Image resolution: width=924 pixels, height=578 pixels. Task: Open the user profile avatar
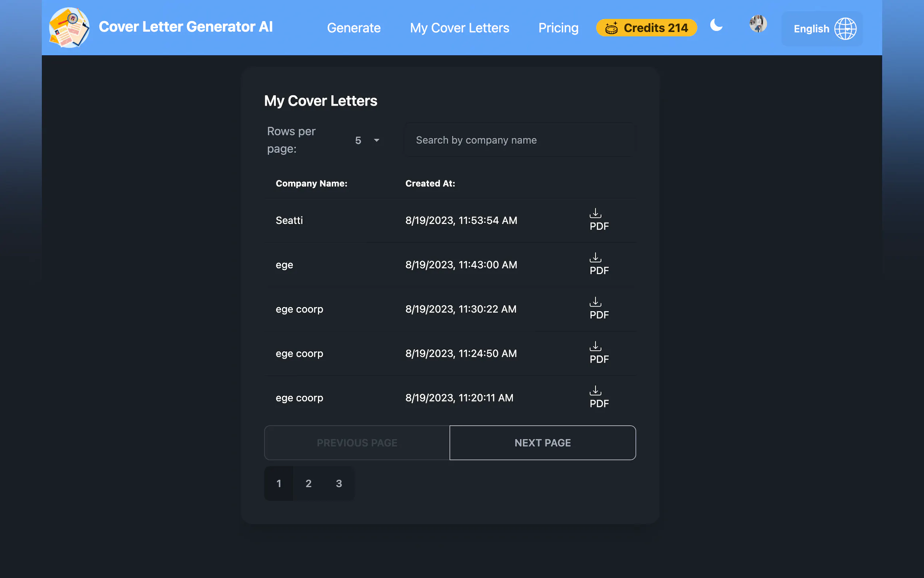(758, 24)
